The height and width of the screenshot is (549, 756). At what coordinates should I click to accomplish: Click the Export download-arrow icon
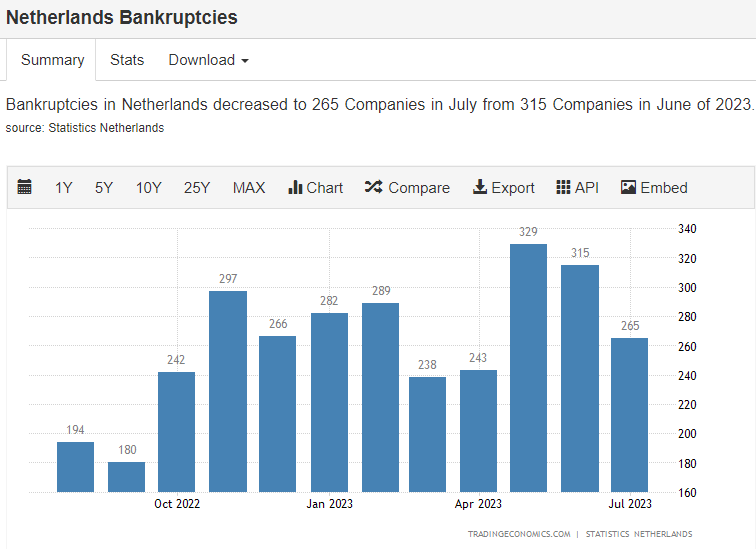point(480,187)
